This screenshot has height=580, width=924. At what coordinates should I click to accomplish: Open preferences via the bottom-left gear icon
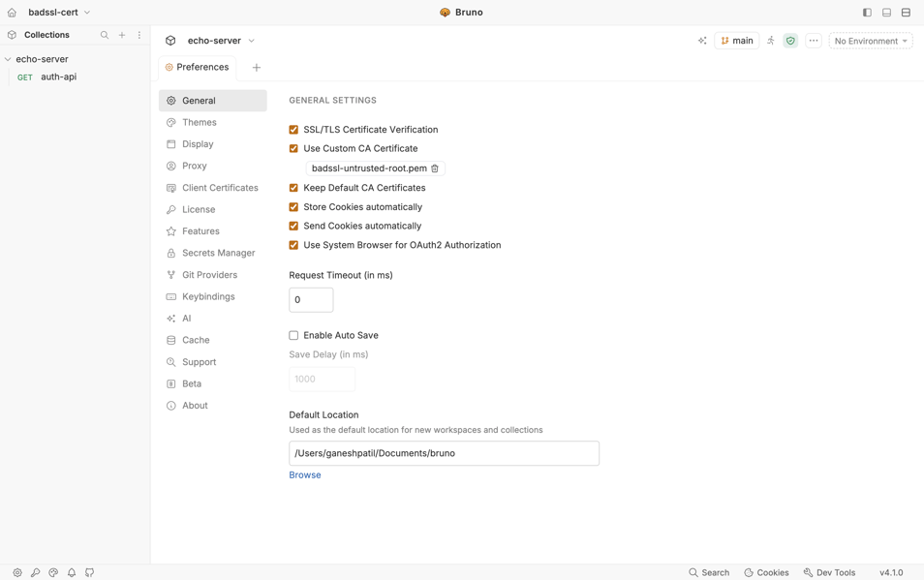point(17,572)
